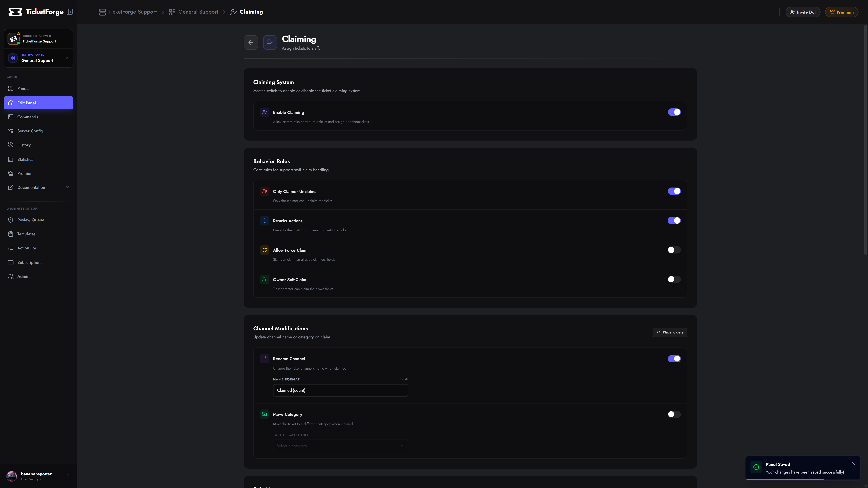Click the Name Format input field

coord(340,390)
